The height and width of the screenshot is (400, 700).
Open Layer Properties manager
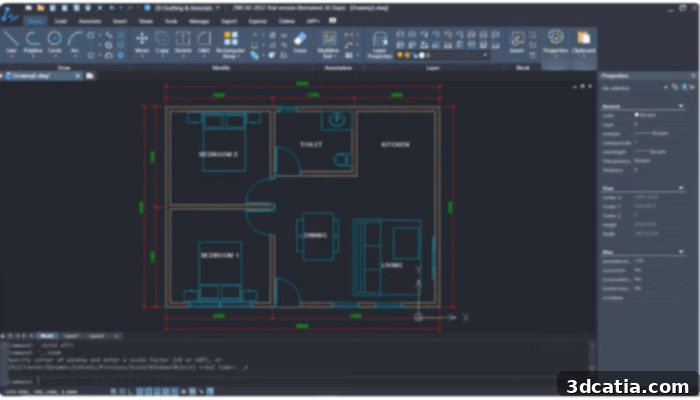380,44
